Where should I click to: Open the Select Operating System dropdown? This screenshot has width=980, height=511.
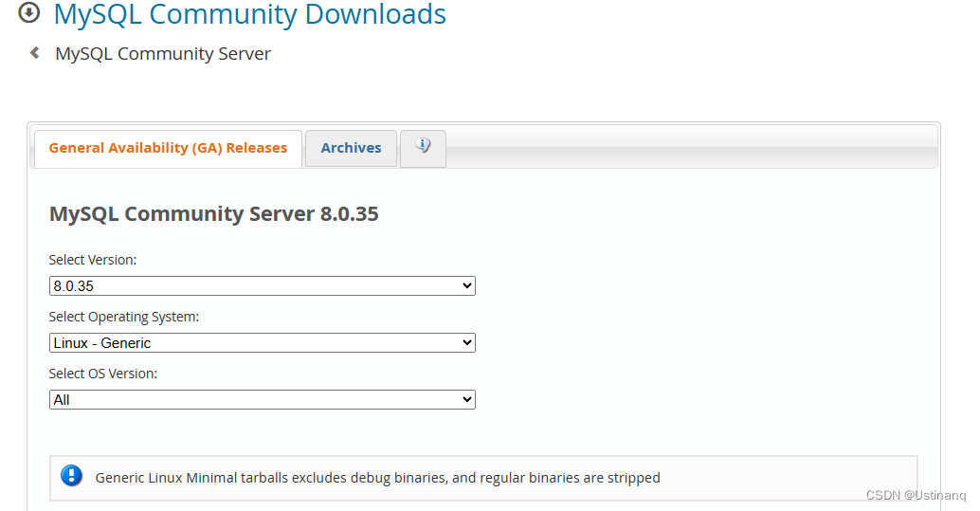pos(263,343)
